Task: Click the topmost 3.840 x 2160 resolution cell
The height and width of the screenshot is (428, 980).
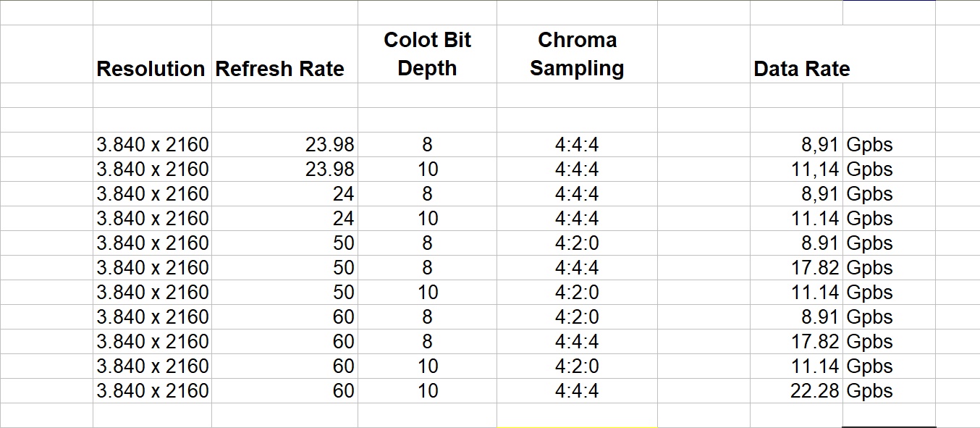Action: point(153,145)
